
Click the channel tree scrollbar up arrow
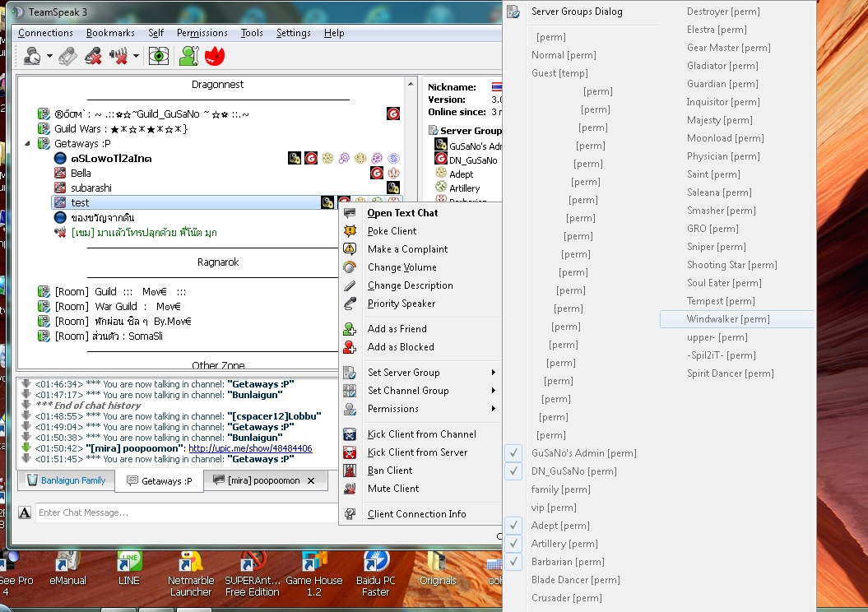pyautogui.click(x=411, y=84)
